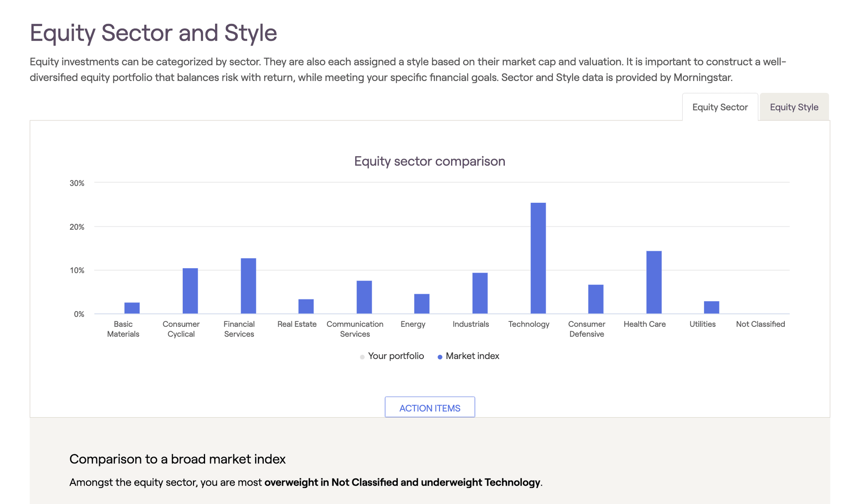Toggle the Your portfolio legend series
Image resolution: width=860 pixels, height=504 pixels.
point(392,356)
